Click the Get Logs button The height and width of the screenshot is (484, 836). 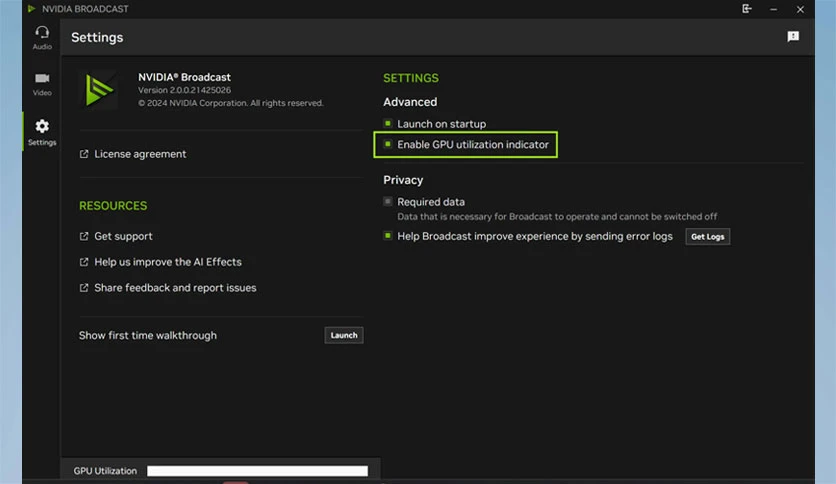[708, 237]
